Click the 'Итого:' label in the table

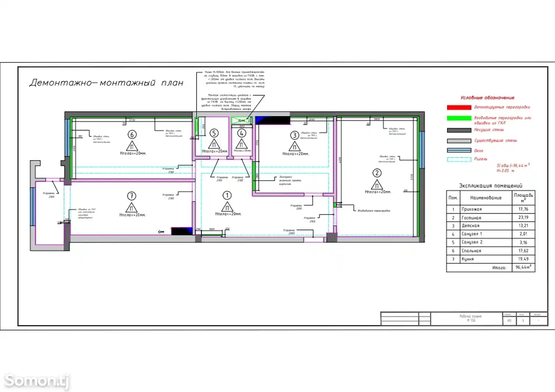point(499,268)
